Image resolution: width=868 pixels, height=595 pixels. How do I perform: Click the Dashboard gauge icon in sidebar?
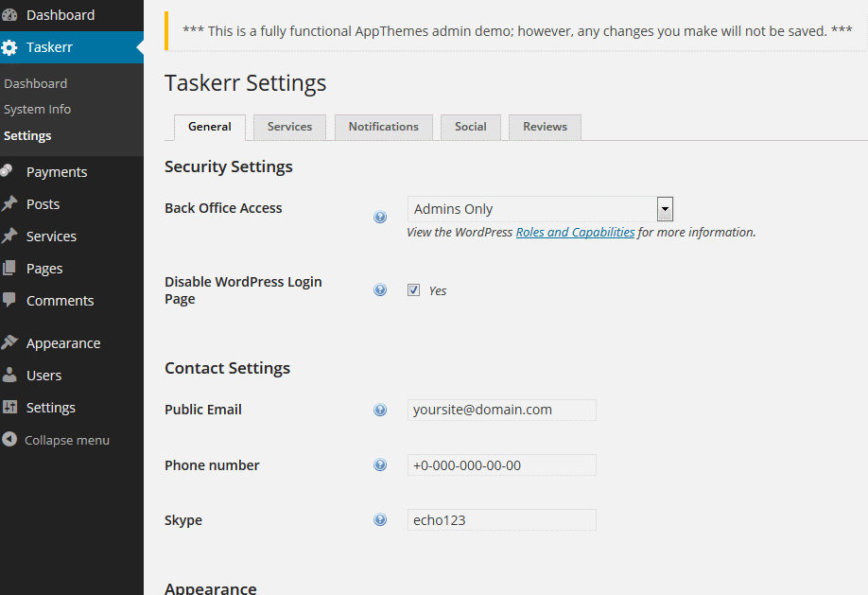click(x=9, y=15)
